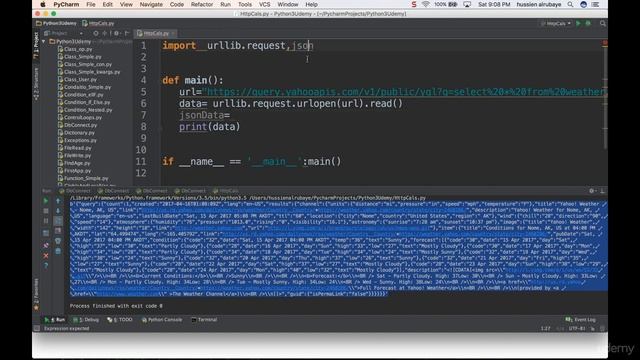Open Search Everywhere magnifier in the PyCharm toolbar

click(x=603, y=24)
